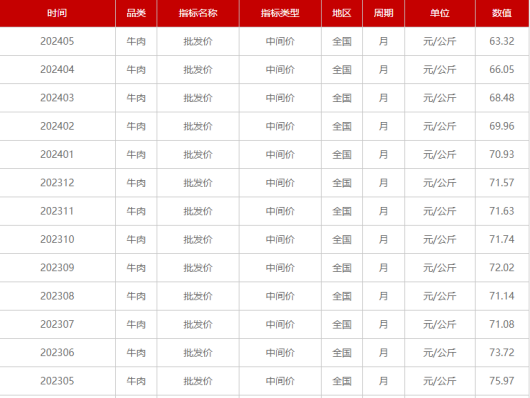
Task: Click the 时间 column header
Action: (57, 13)
